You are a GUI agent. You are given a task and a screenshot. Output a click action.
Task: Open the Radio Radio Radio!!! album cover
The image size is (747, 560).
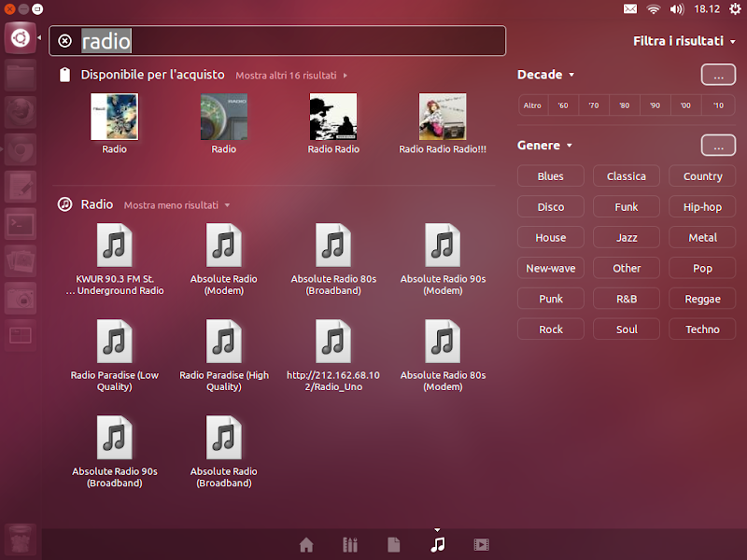pyautogui.click(x=443, y=117)
